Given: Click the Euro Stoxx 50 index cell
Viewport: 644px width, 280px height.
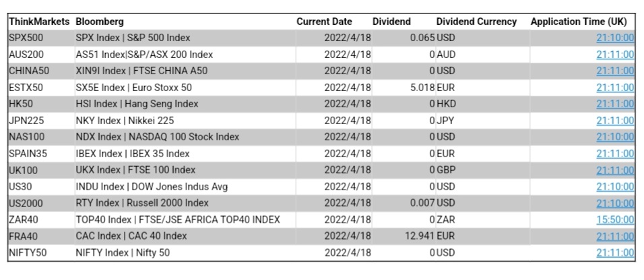Looking at the screenshot, I should click(134, 88).
